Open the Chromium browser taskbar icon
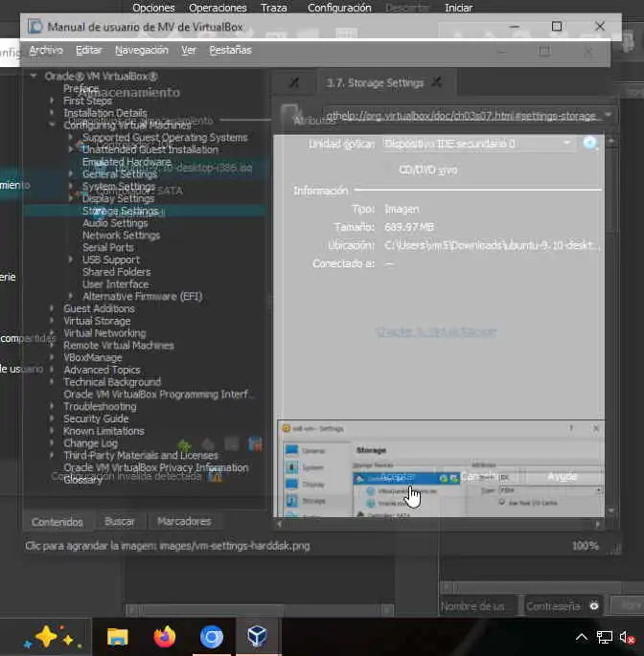 [x=212, y=637]
